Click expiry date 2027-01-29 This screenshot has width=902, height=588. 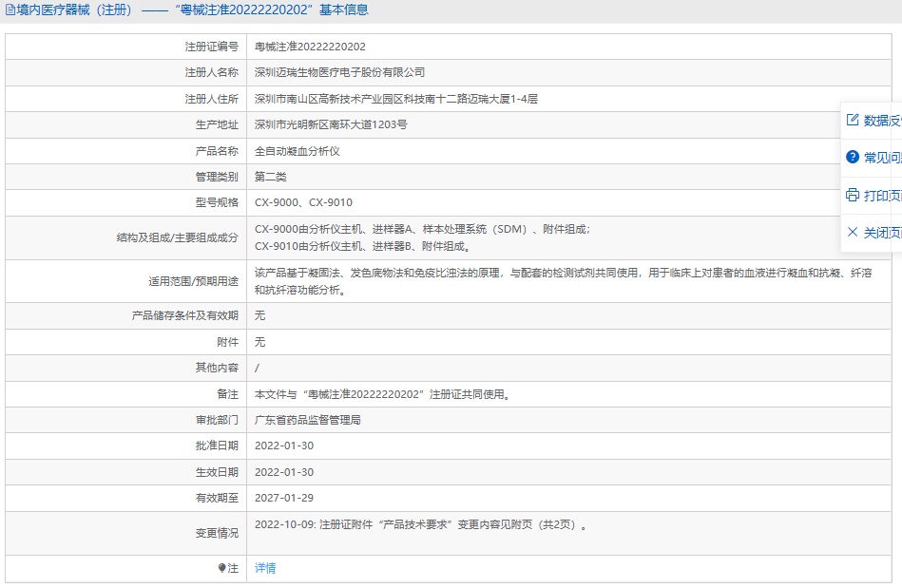pos(284,498)
